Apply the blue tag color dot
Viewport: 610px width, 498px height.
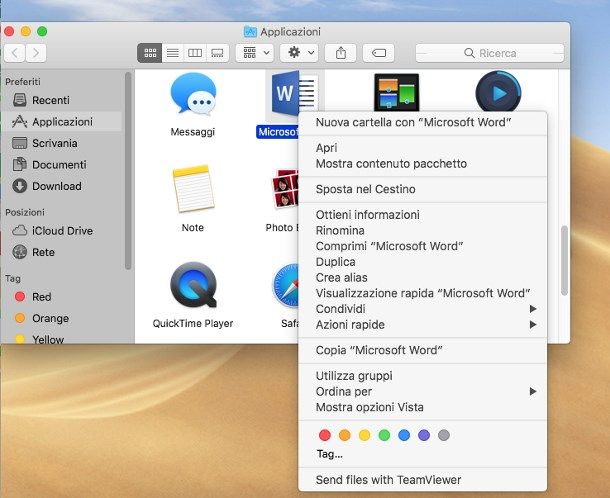(x=404, y=435)
